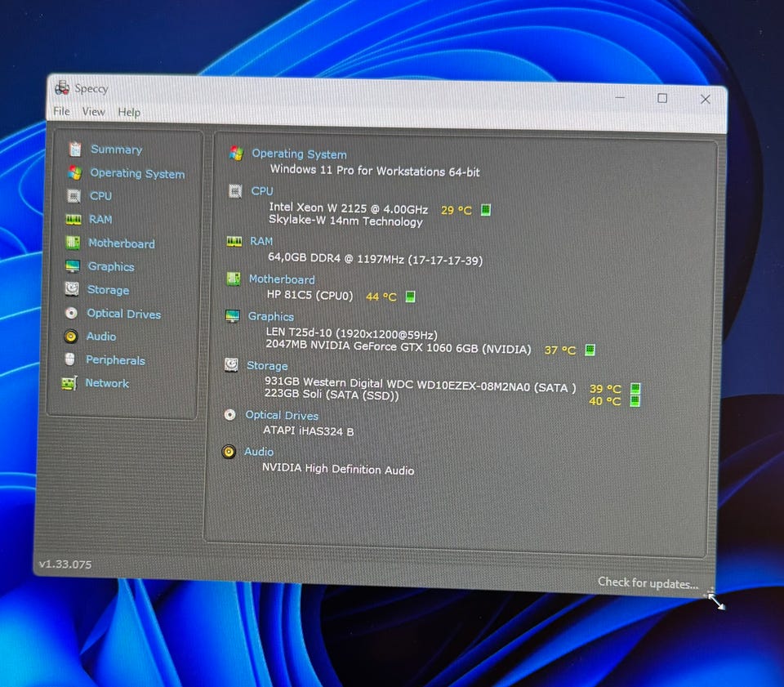Click the speaker icon beside Audio summary heading
Image resolution: width=784 pixels, height=687 pixels.
(229, 452)
